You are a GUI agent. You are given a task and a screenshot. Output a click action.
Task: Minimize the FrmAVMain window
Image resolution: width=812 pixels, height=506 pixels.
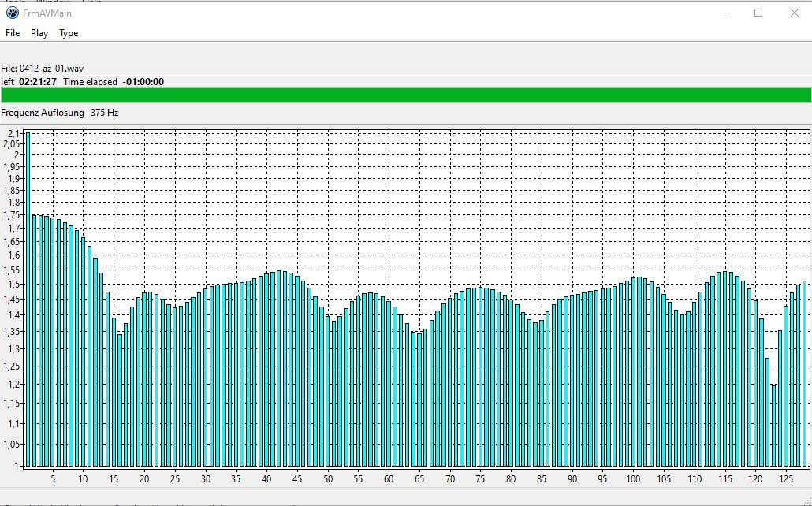723,13
